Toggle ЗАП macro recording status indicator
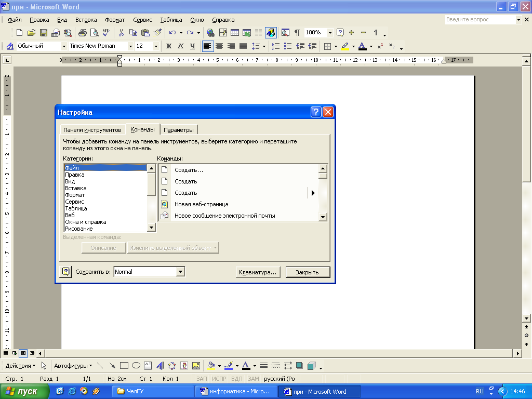Screen dimensions: 532x399 point(202,379)
